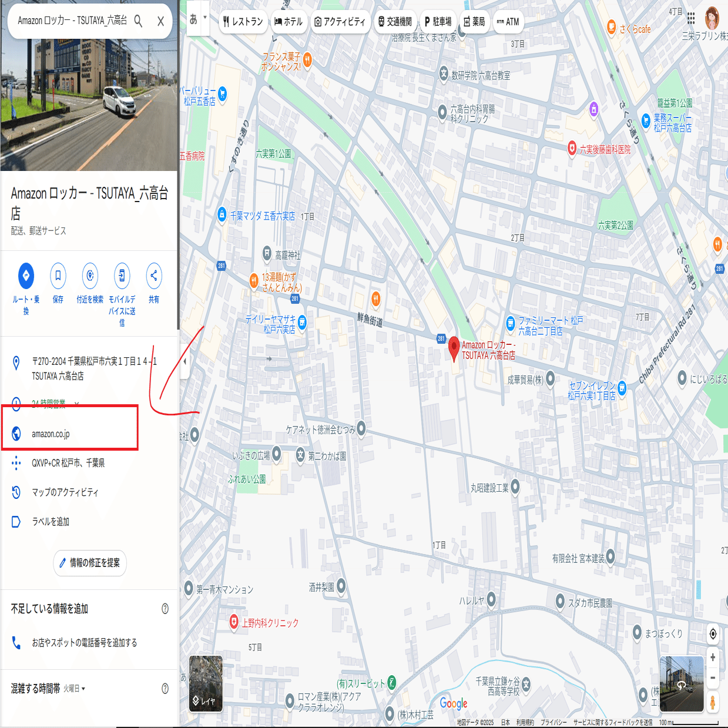Click the 高龗神社 map marker
The width and height of the screenshot is (728, 728).
[x=267, y=254]
